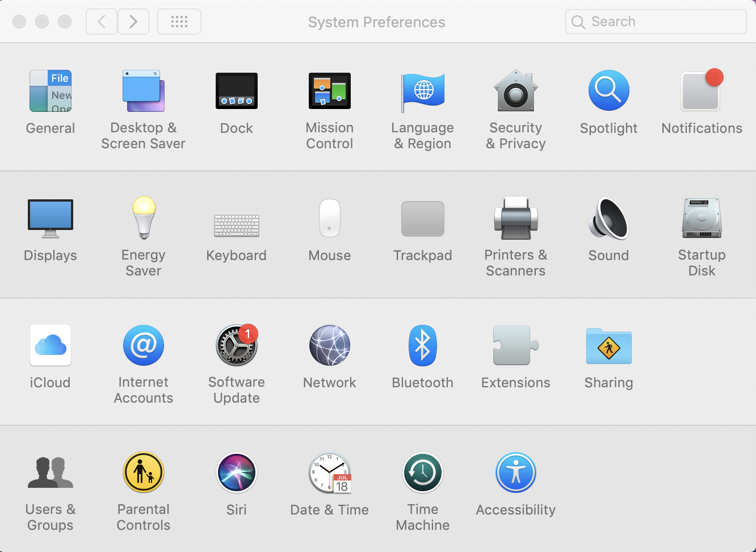
Task: Click the back navigation arrow
Action: click(102, 22)
